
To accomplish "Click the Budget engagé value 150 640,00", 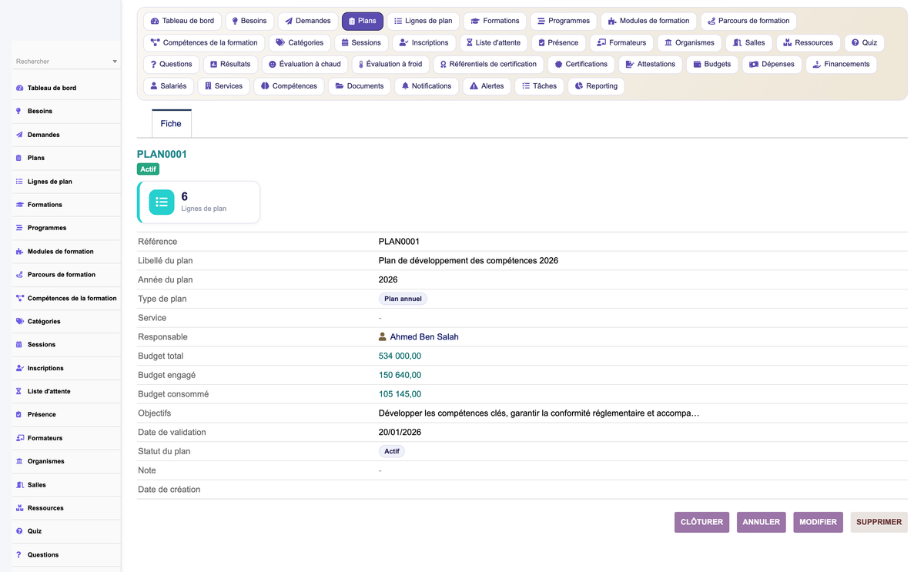I will [400, 376].
